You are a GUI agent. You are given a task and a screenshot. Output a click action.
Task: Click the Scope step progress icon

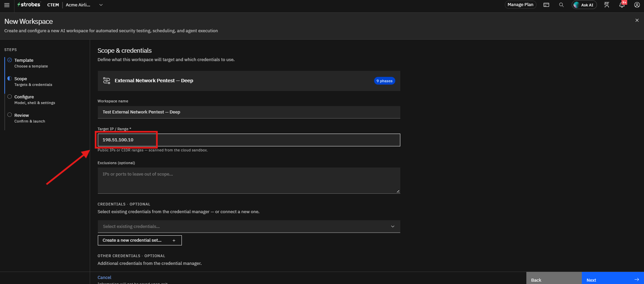click(10, 79)
